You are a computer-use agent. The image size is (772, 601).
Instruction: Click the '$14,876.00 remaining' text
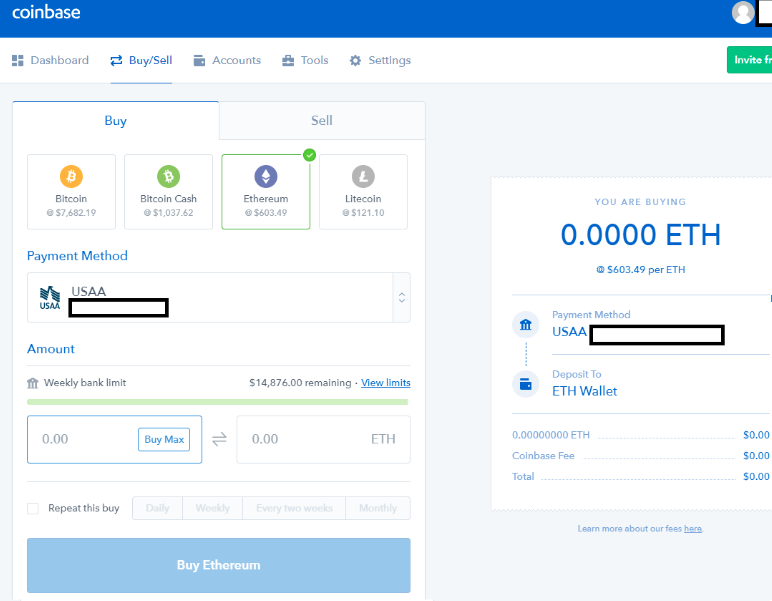[300, 382]
